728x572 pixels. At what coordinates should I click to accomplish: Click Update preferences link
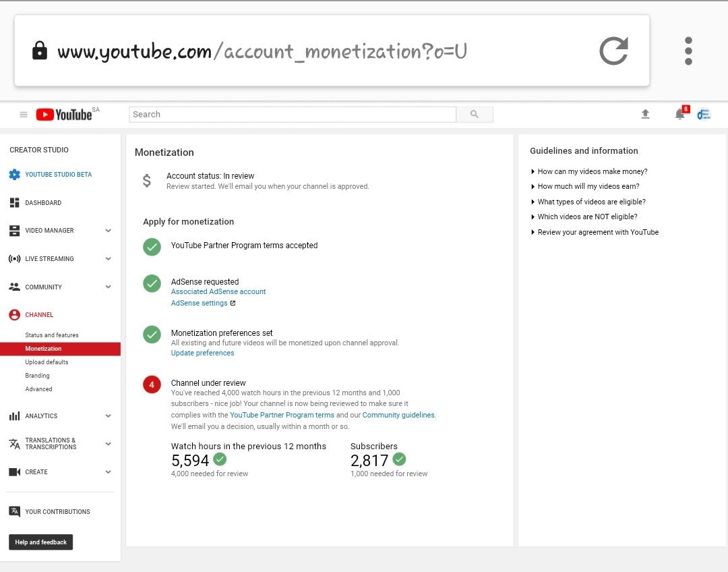[x=202, y=353]
